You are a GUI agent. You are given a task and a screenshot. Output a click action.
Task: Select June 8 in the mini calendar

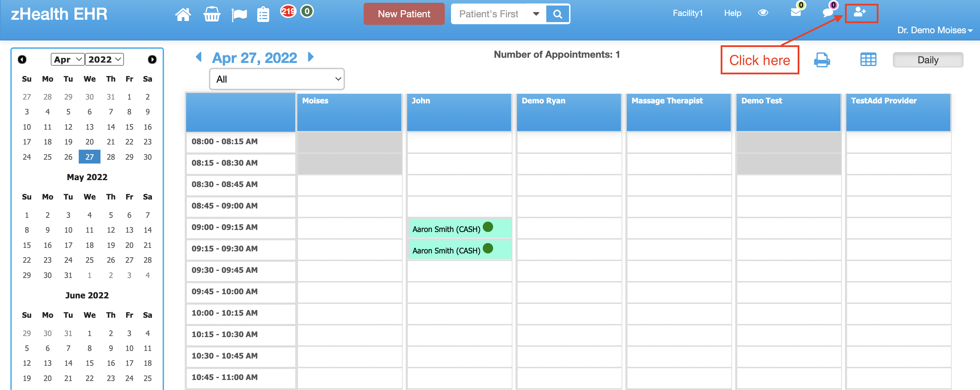coord(89,348)
